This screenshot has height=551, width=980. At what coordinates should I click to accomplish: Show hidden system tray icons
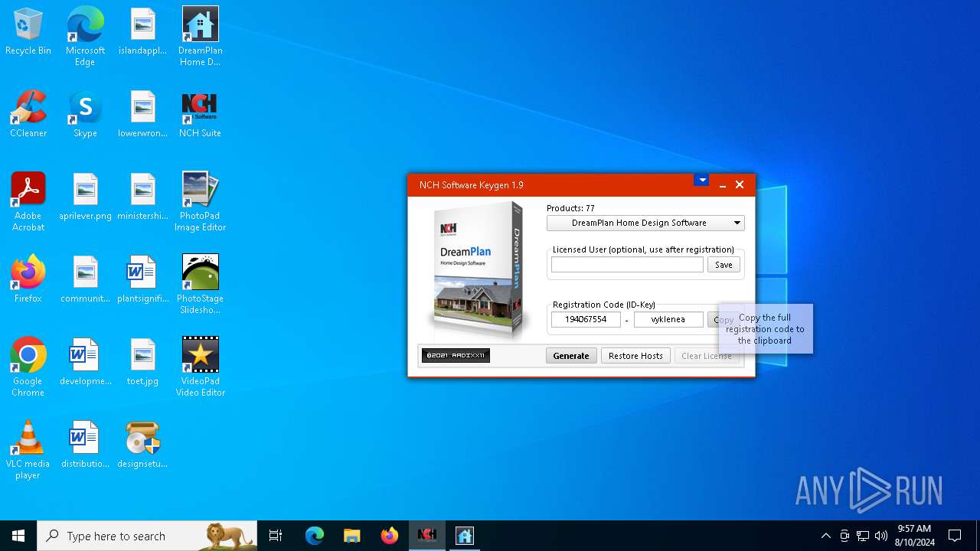click(x=825, y=536)
